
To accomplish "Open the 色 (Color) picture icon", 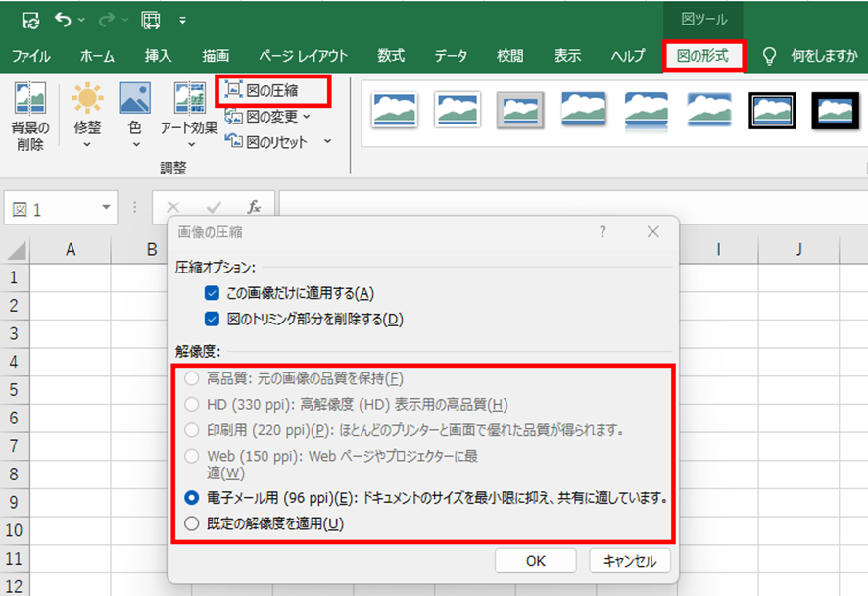I will 134,99.
